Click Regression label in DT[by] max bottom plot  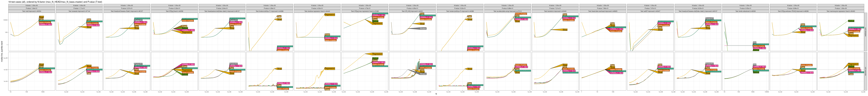pyautogui.click(x=377, y=54)
